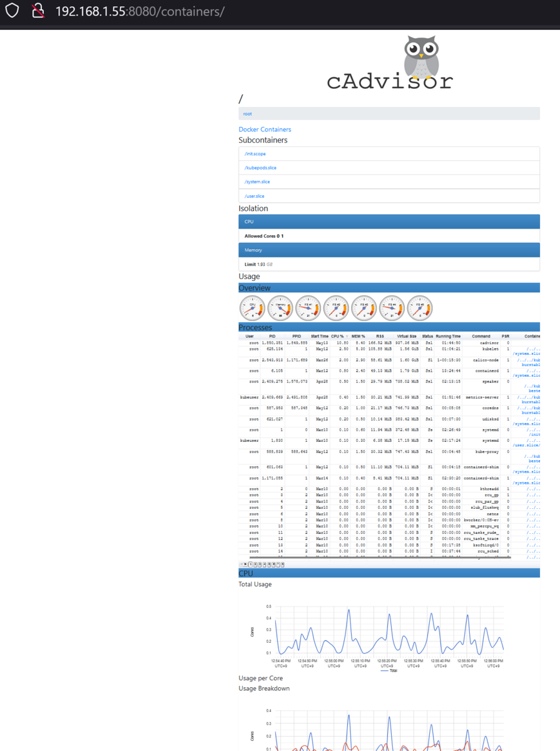
Task: Go to next page in processes table pager
Action: [246, 565]
